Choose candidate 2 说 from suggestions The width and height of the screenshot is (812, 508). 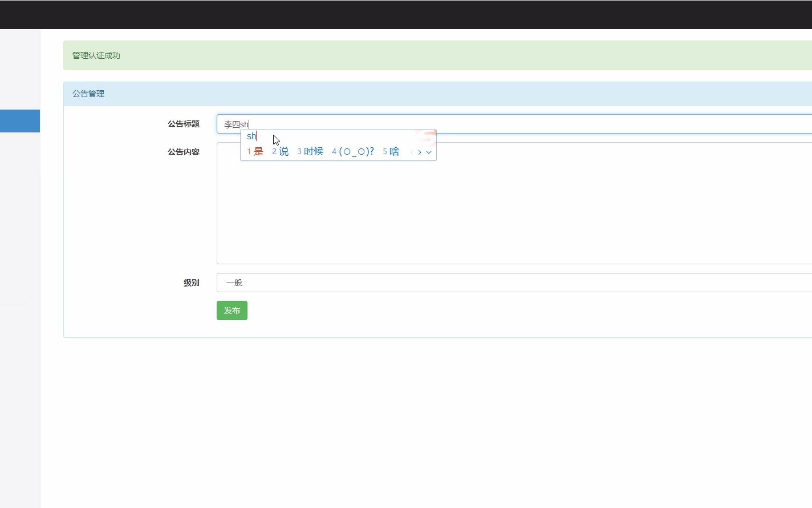coord(280,151)
